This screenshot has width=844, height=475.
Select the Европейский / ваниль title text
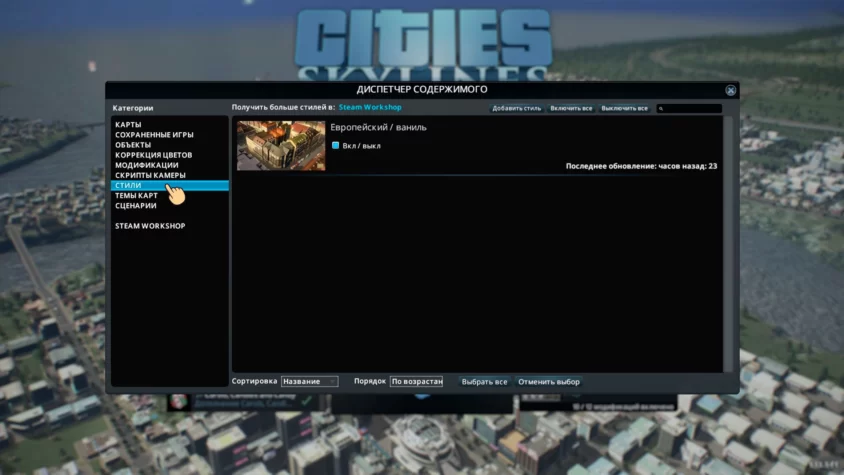click(x=378, y=128)
